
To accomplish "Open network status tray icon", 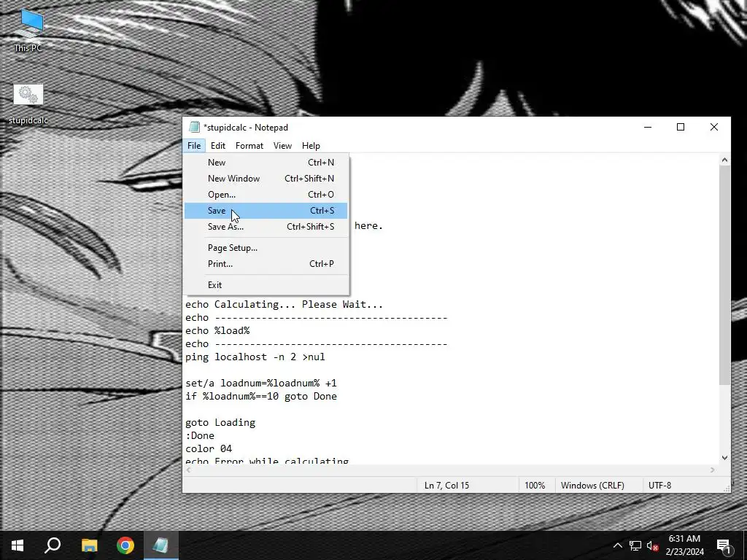I will click(x=635, y=545).
